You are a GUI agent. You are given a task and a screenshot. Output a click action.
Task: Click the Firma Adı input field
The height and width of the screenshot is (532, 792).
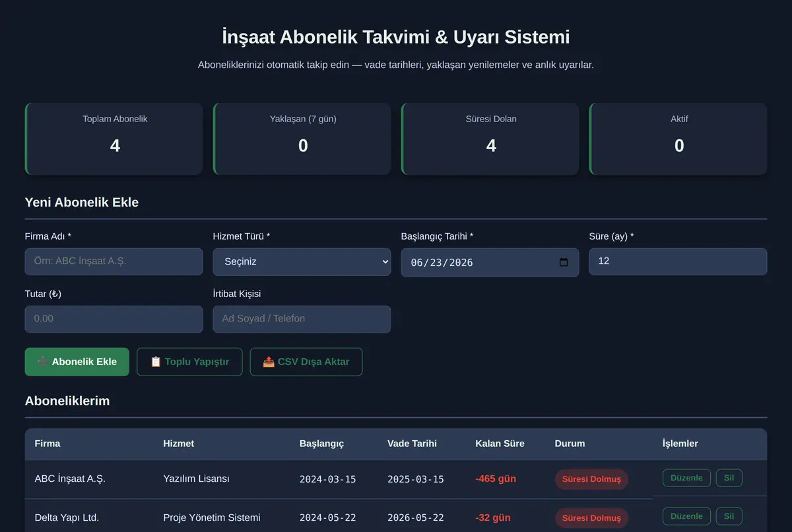pos(114,262)
